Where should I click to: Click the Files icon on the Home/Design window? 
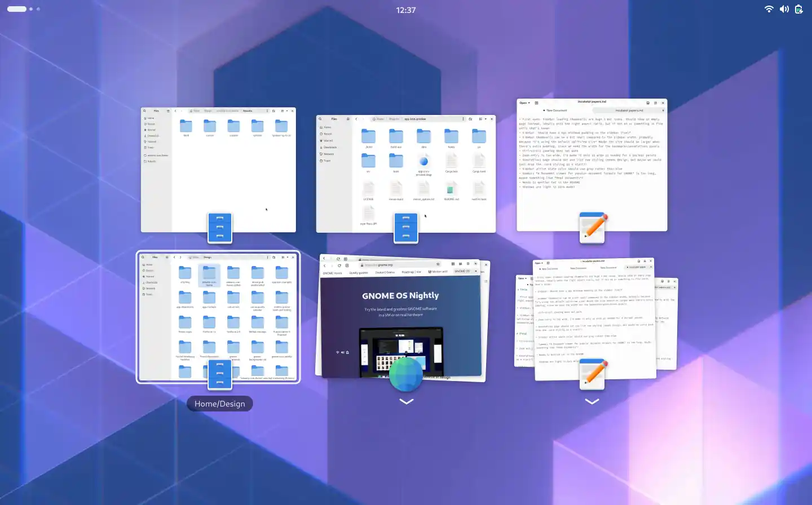220,375
